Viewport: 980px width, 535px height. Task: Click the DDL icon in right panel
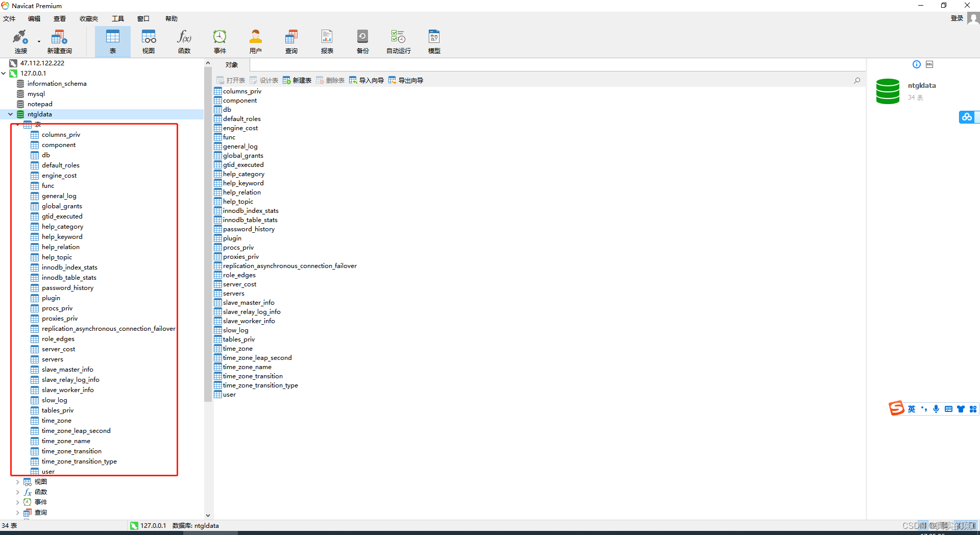[x=929, y=64]
